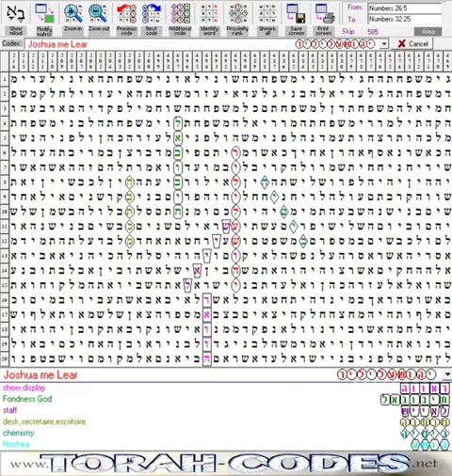
Task: Click the 'Print screen' label button
Action: (324, 31)
